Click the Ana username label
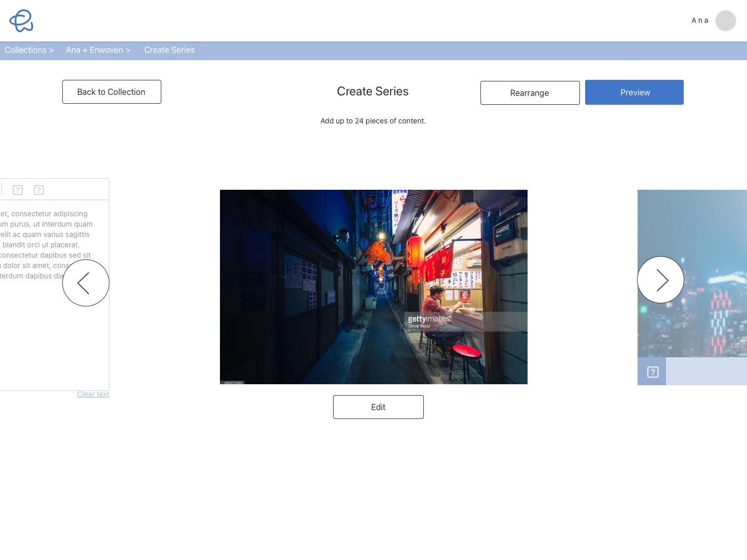 (700, 21)
